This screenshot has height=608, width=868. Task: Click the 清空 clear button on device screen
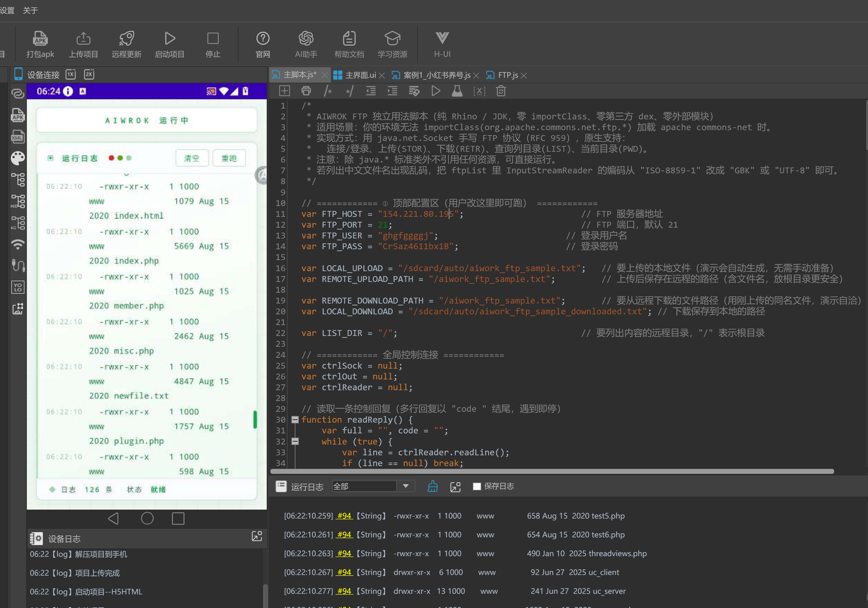tap(191, 158)
